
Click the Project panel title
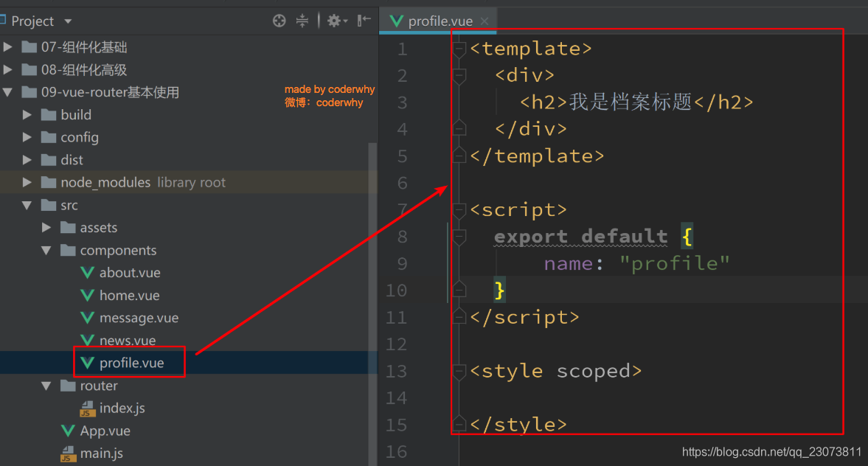[32, 21]
